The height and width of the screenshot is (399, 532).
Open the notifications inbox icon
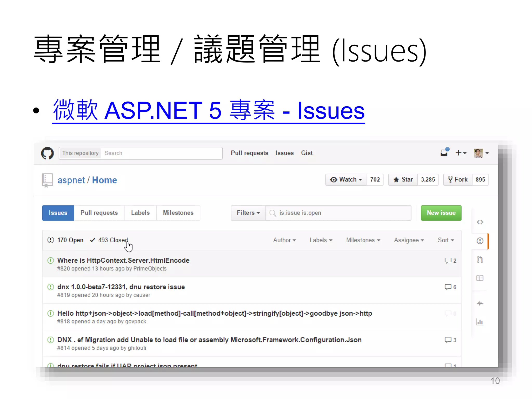(445, 152)
